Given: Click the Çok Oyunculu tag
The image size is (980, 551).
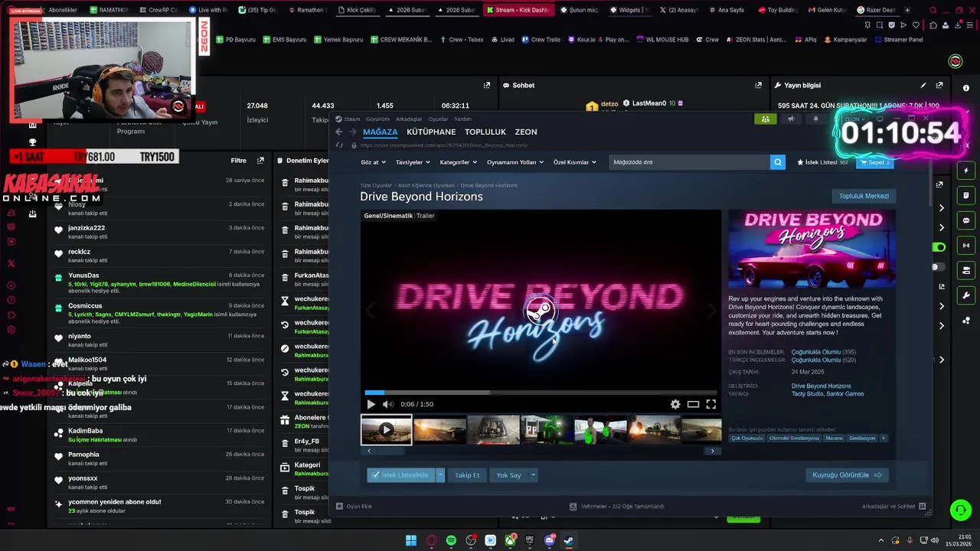Looking at the screenshot, I should [747, 439].
